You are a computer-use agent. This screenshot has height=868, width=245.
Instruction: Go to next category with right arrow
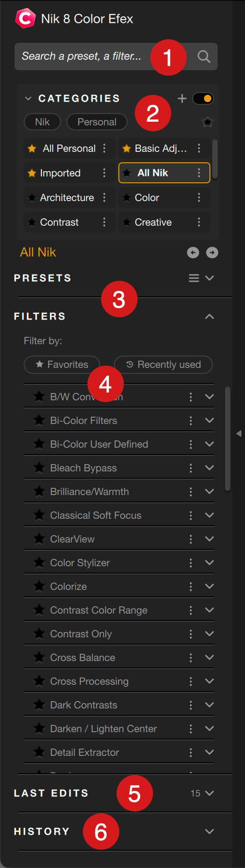[x=212, y=253]
